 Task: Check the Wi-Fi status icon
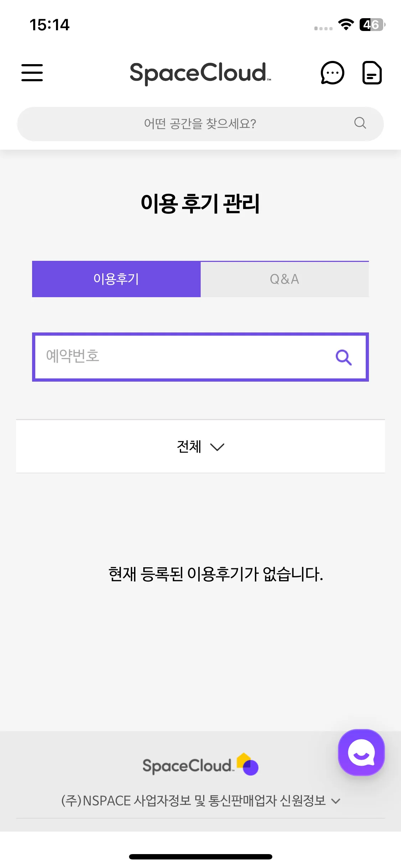346,25
